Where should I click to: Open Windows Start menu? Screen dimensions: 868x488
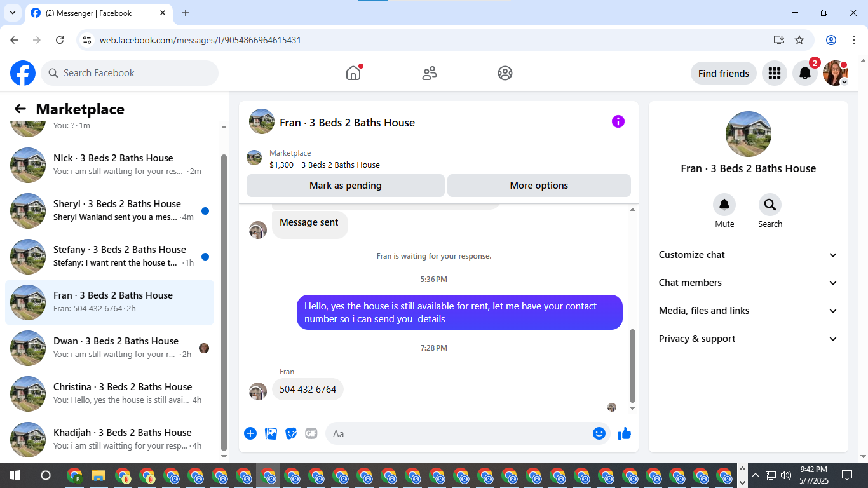(15, 475)
